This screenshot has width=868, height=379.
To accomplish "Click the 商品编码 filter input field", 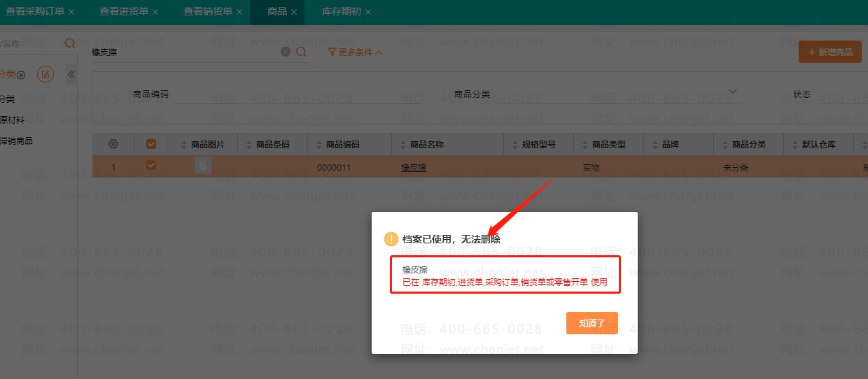I will click(x=297, y=94).
